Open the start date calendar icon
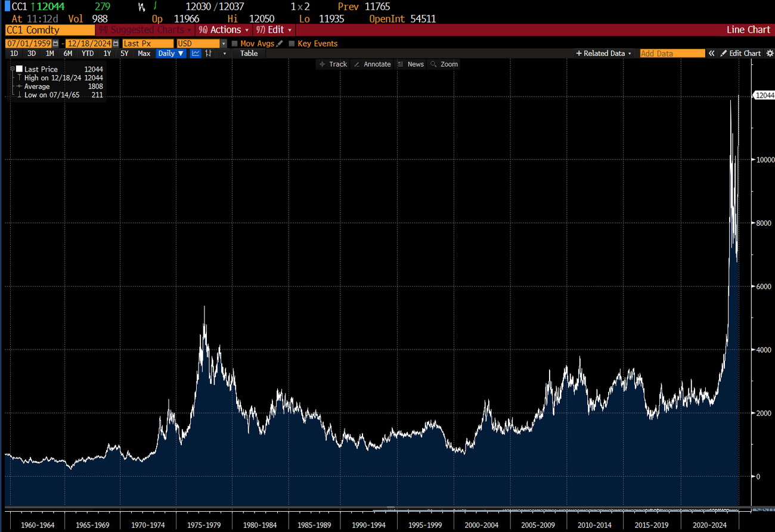Image resolution: width=775 pixels, height=532 pixels. [x=55, y=43]
